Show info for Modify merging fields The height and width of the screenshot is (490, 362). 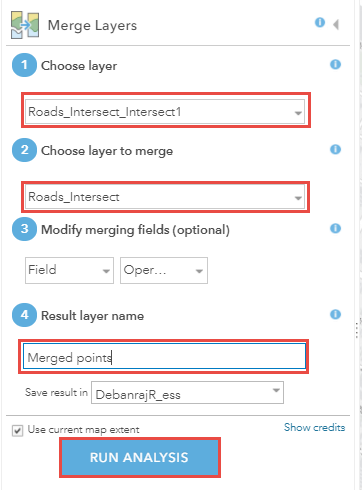[335, 228]
